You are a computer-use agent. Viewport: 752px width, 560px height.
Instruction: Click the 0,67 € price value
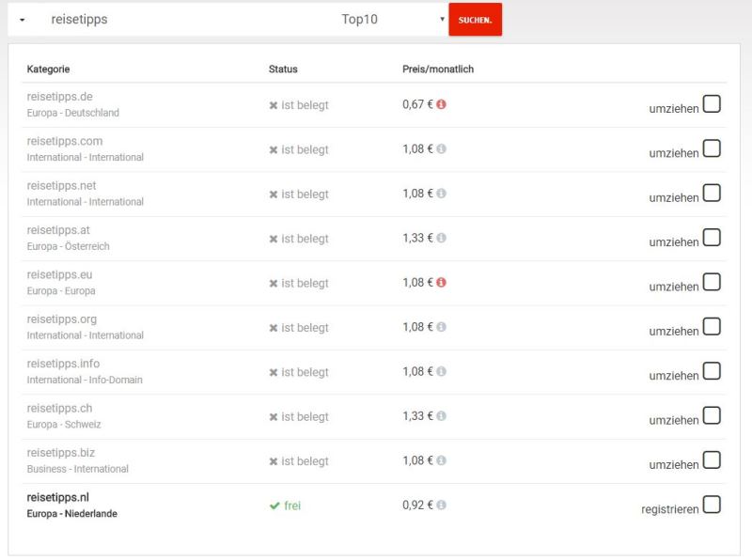(417, 104)
